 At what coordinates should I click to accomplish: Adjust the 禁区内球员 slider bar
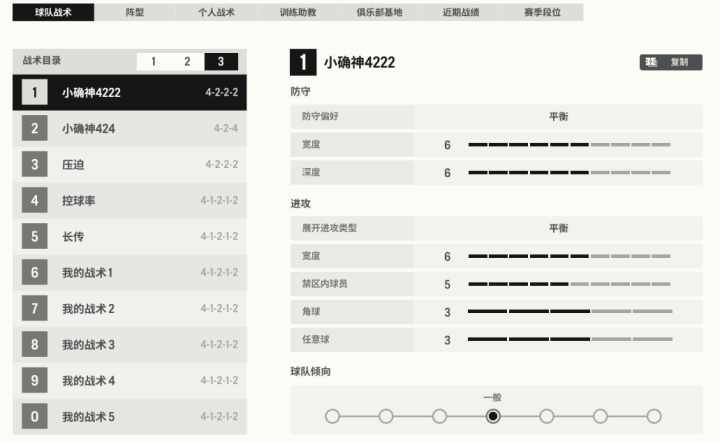pos(569,284)
